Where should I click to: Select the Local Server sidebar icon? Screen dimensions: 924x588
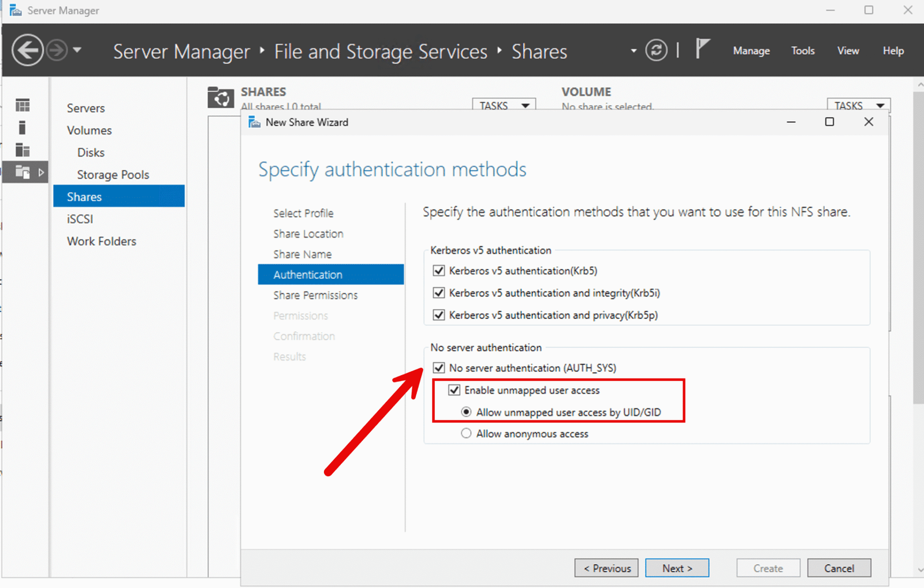(23, 128)
